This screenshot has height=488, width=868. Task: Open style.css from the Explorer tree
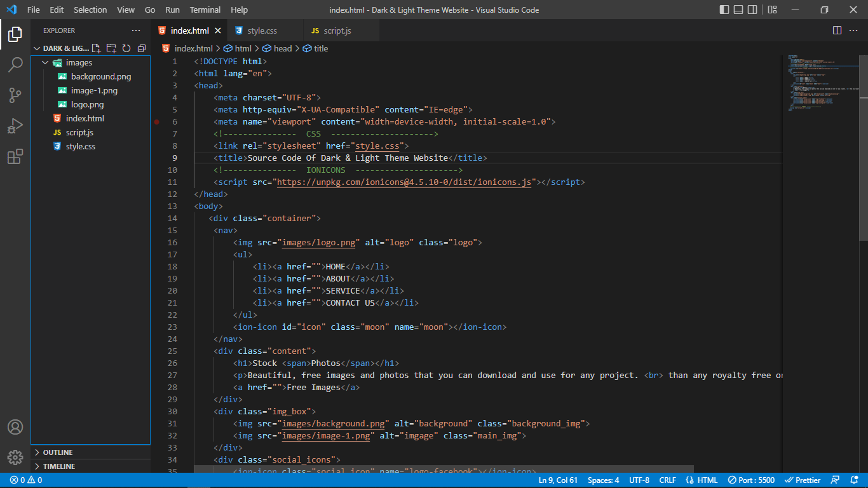point(91,146)
